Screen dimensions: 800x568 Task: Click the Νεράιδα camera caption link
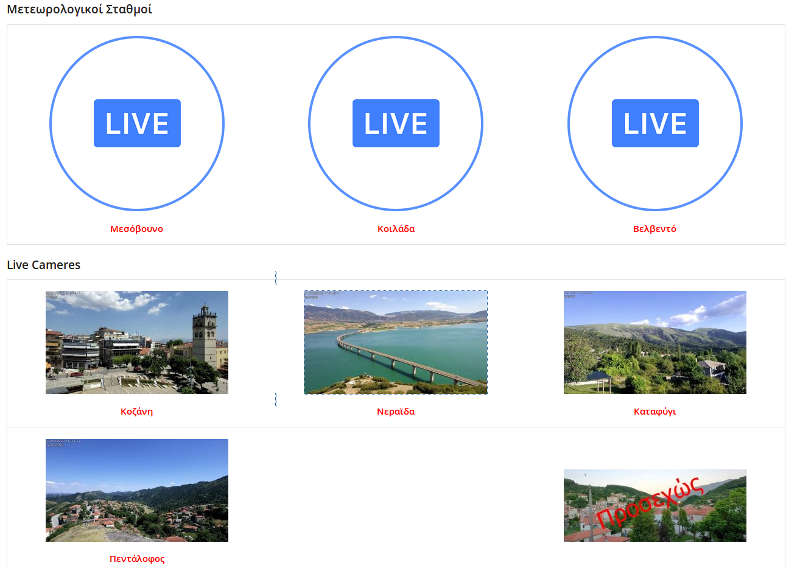pos(396,411)
